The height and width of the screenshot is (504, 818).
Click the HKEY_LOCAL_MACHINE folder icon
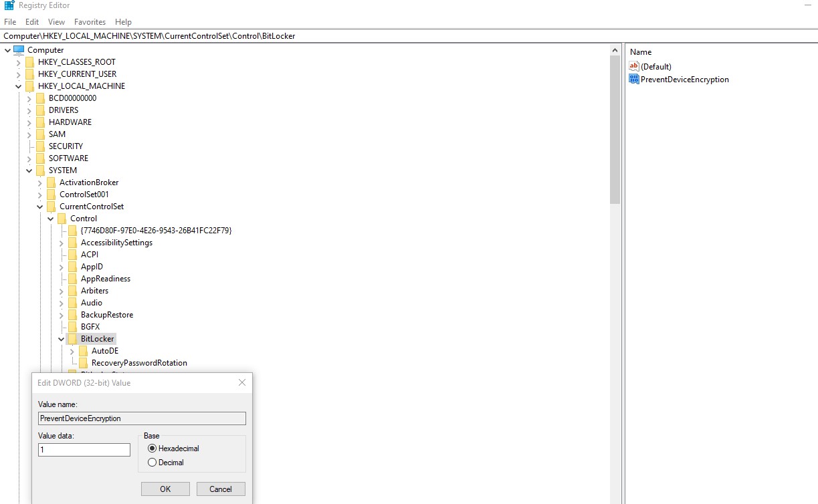pyautogui.click(x=29, y=86)
